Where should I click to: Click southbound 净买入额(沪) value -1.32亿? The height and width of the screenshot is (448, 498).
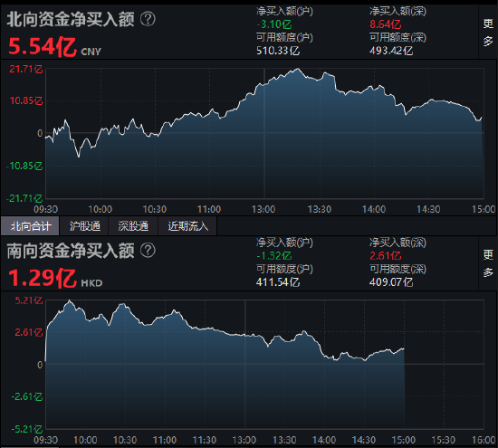[274, 255]
